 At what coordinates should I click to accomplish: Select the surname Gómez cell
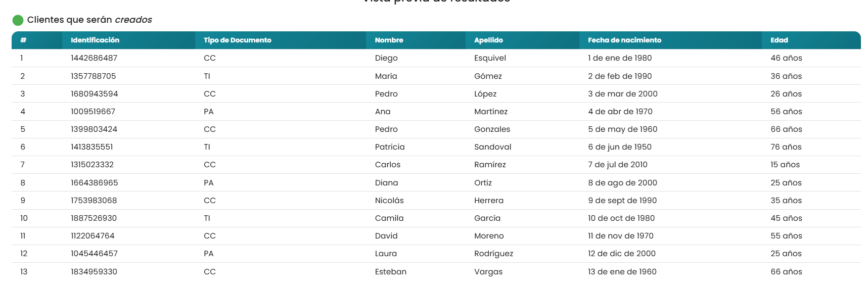(488, 76)
